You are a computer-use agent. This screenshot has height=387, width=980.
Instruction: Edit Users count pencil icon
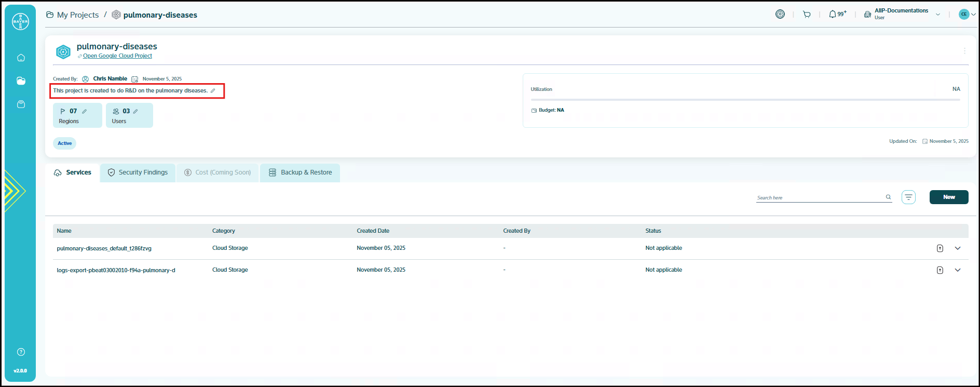click(135, 111)
